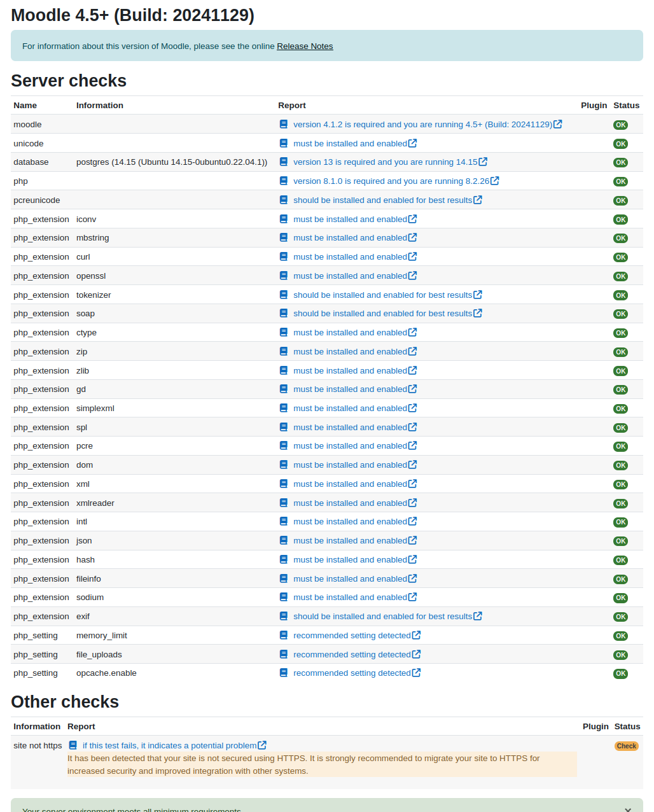Click the Check status badge for site not https
The height and width of the screenshot is (812, 654).
627,746
